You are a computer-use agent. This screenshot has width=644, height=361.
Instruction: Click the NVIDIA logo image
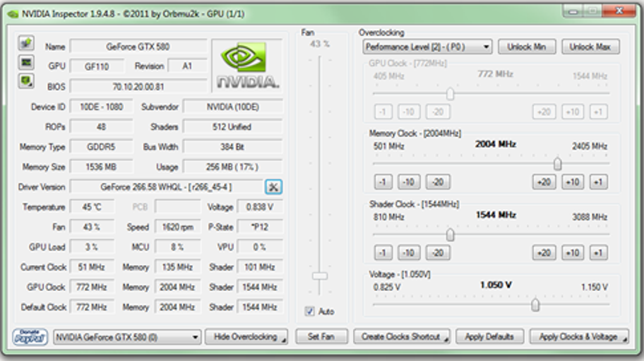pos(247,66)
